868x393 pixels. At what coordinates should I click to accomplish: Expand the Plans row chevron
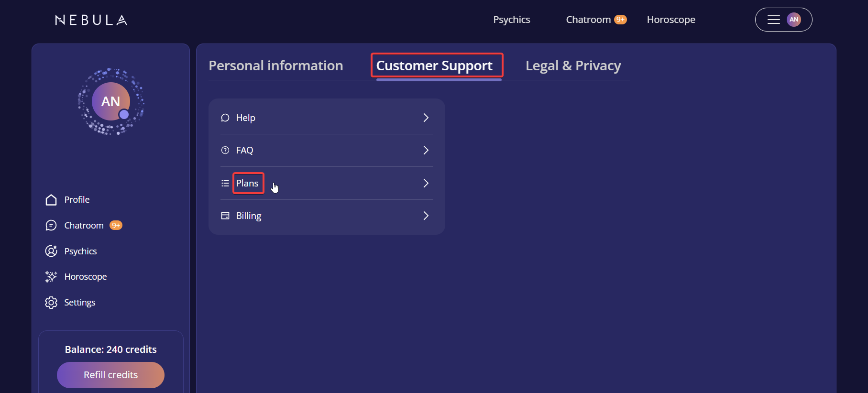(426, 183)
